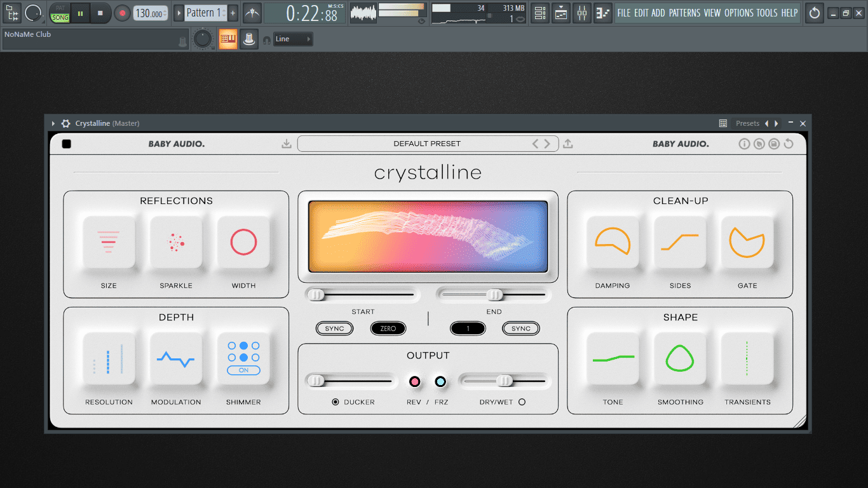Click the eco mode leaf icon

[x=759, y=144]
